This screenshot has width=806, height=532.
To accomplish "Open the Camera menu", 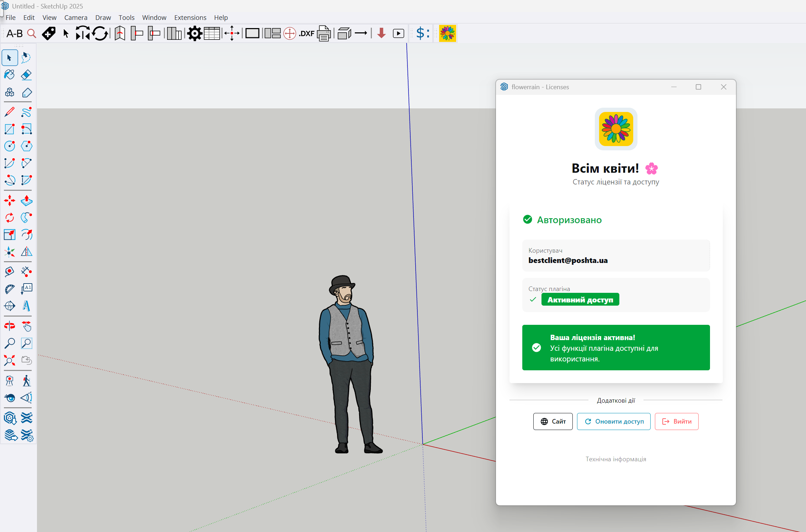I will coord(75,17).
